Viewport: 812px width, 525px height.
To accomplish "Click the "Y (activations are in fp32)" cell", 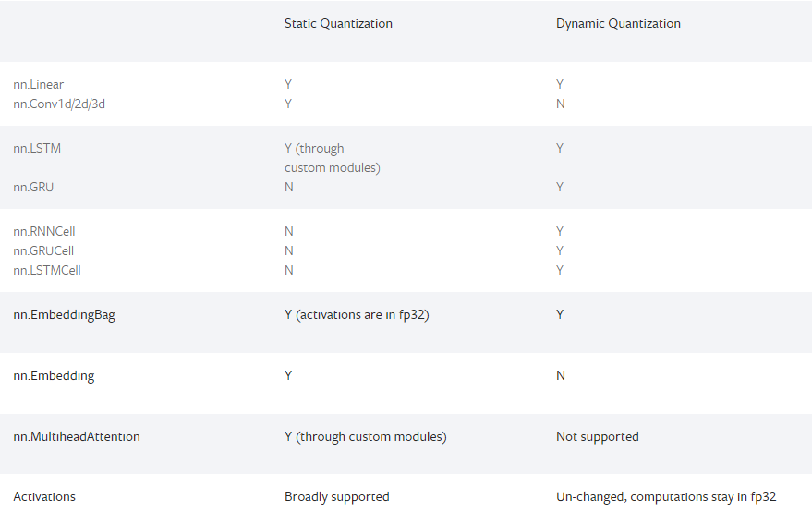I will click(x=357, y=315).
